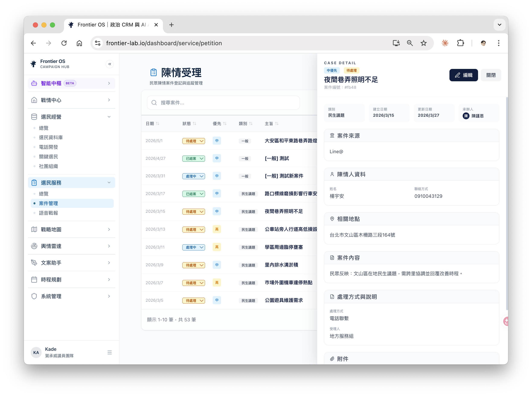Open status dropdown for 2026/5/1 case

coord(194,141)
